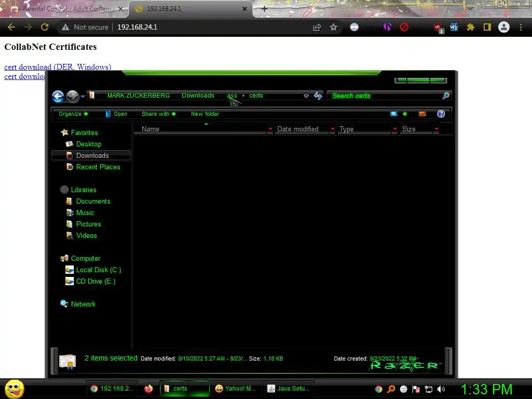This screenshot has width=532, height=399.
Task: Click the Not secure warning indicator
Action: click(x=85, y=27)
